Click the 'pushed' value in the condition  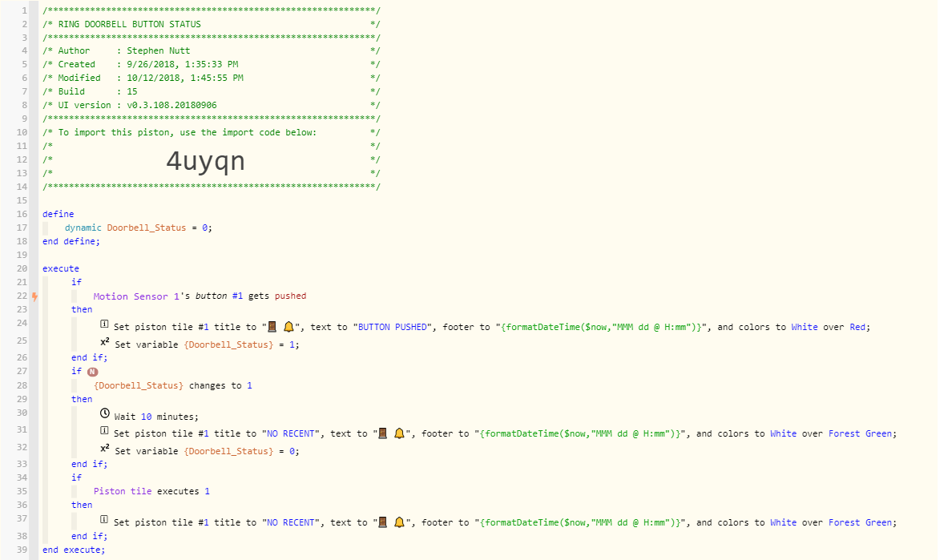pos(291,296)
